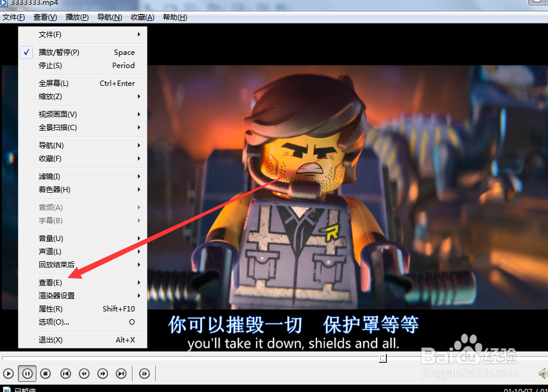Open the 帮助(H) menu in the menu bar

pos(175,17)
